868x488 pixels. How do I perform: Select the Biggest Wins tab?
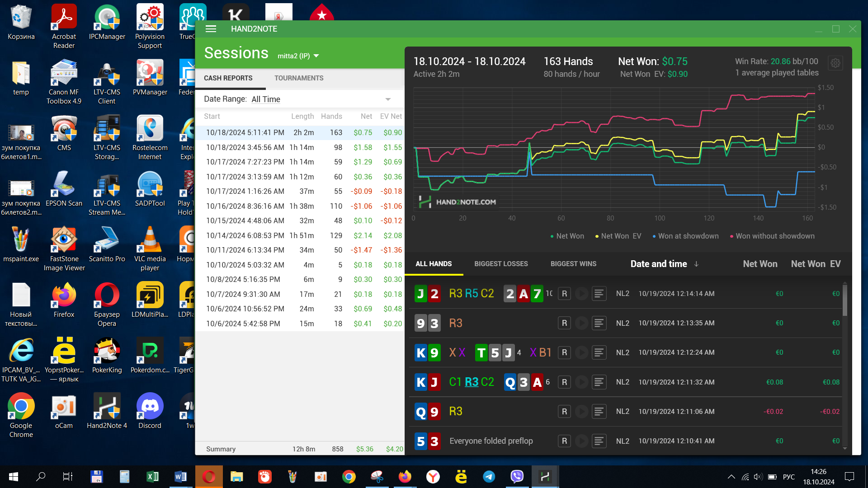click(x=573, y=264)
